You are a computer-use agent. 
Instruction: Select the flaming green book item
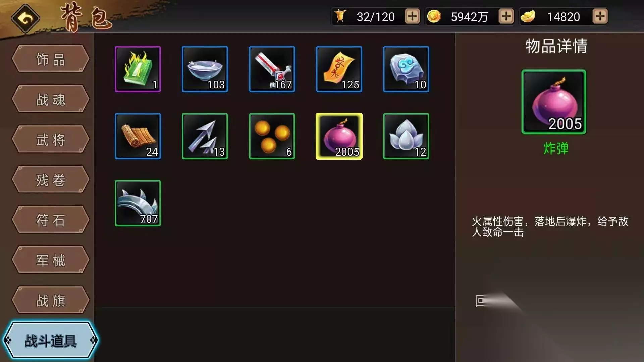(138, 69)
